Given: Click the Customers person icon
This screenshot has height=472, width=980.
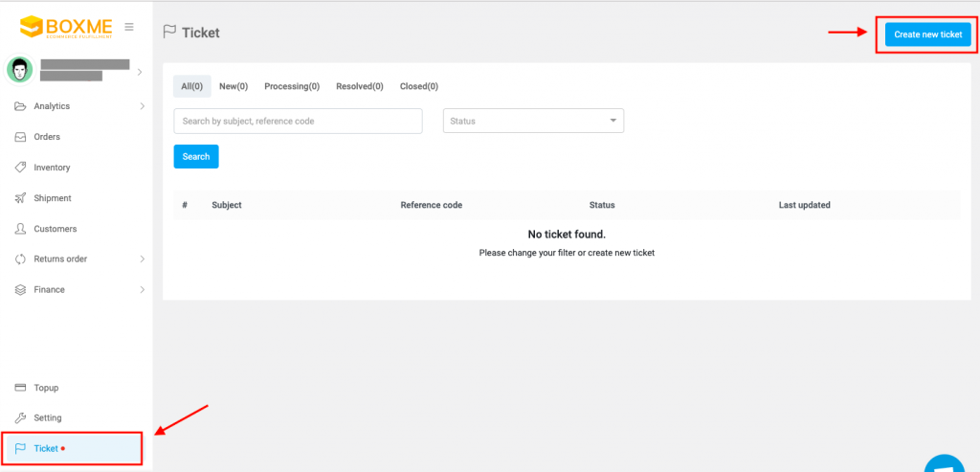Looking at the screenshot, I should click(x=20, y=229).
